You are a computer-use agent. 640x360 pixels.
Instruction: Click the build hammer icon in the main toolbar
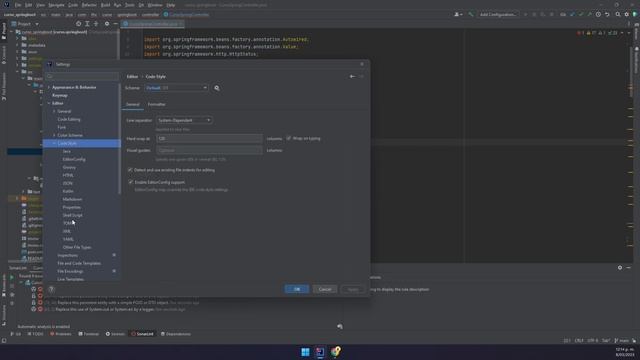point(471,14)
